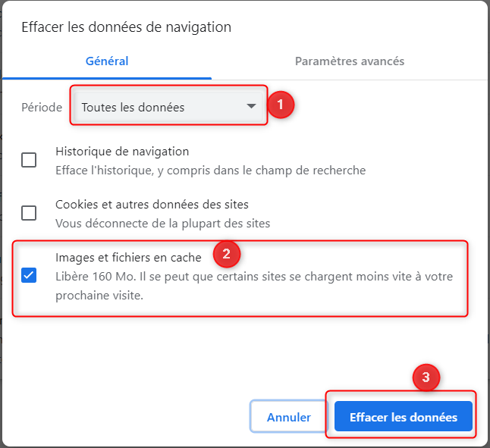Image resolution: width=490 pixels, height=448 pixels.
Task: Click the red number 1 annotation badge
Action: [281, 105]
